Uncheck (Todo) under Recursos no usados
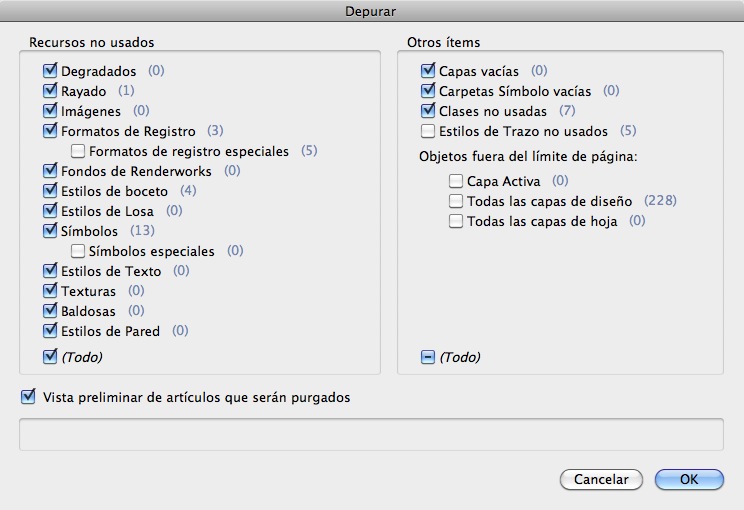This screenshot has height=510, width=744. coord(50,356)
